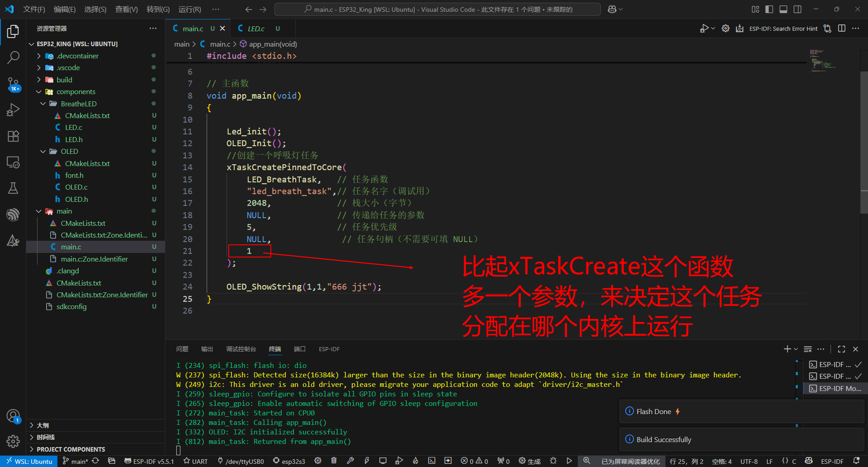
Task: Open new terminal profile dropdown arrow
Action: [796, 349]
